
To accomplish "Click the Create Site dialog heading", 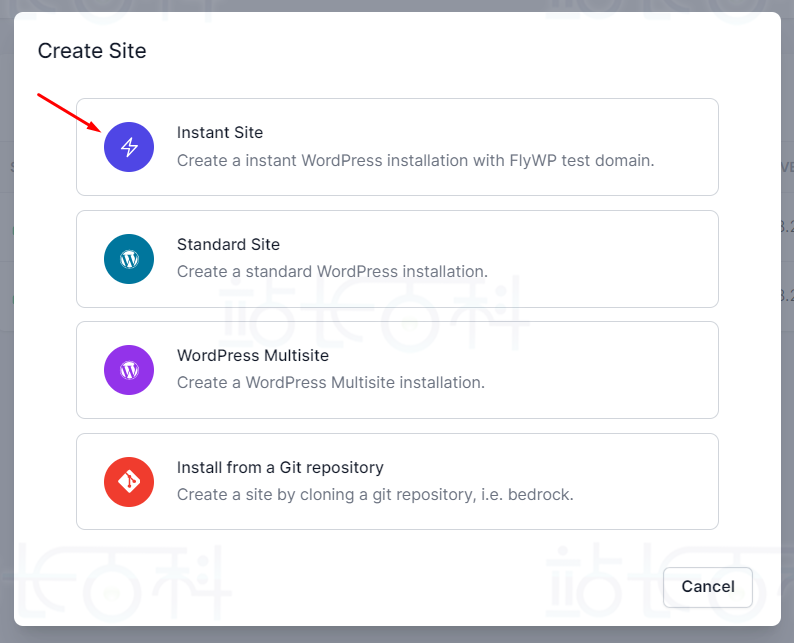I will tap(92, 51).
